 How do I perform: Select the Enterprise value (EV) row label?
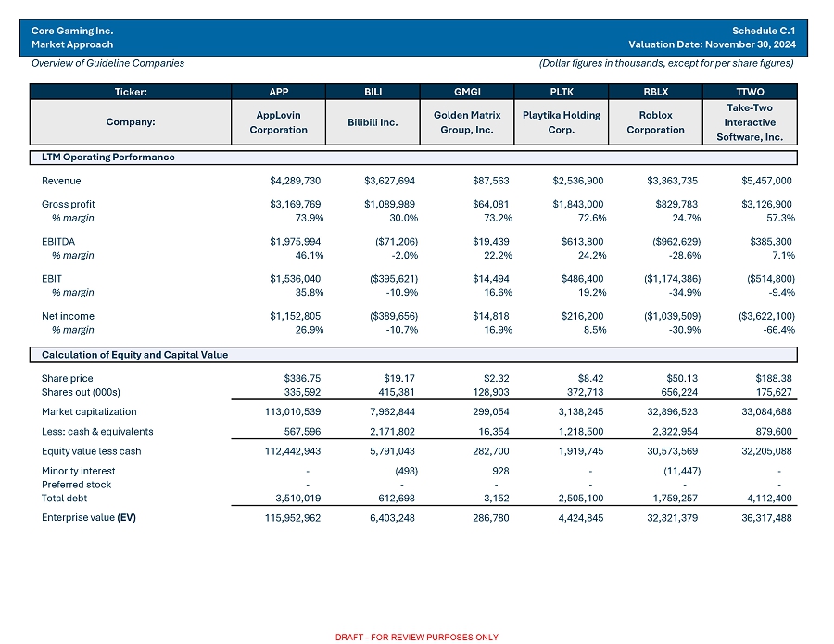click(89, 517)
